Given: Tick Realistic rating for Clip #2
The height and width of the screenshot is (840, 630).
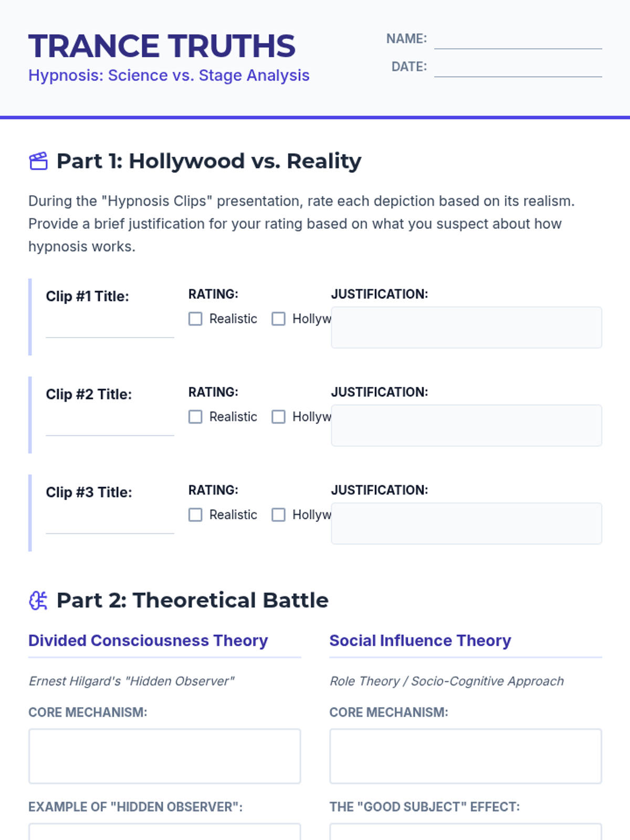Looking at the screenshot, I should (x=195, y=417).
